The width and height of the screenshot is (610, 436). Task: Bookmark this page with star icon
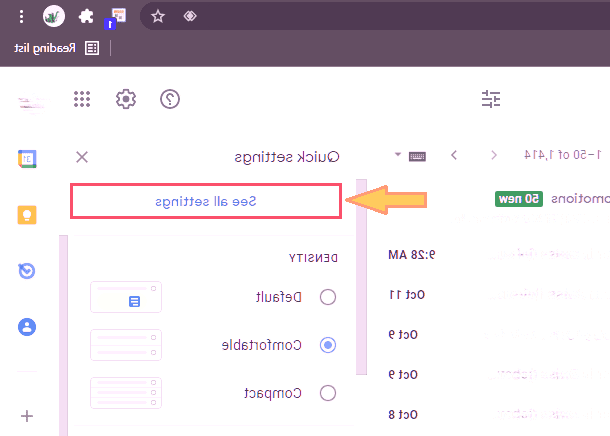pos(156,16)
